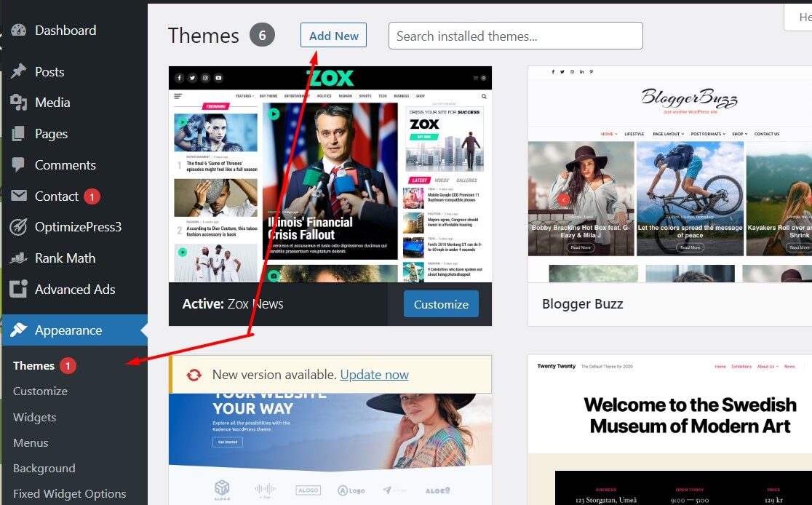Viewport: 812px width, 505px height.
Task: Open Dashboard menu item
Action: [x=65, y=30]
